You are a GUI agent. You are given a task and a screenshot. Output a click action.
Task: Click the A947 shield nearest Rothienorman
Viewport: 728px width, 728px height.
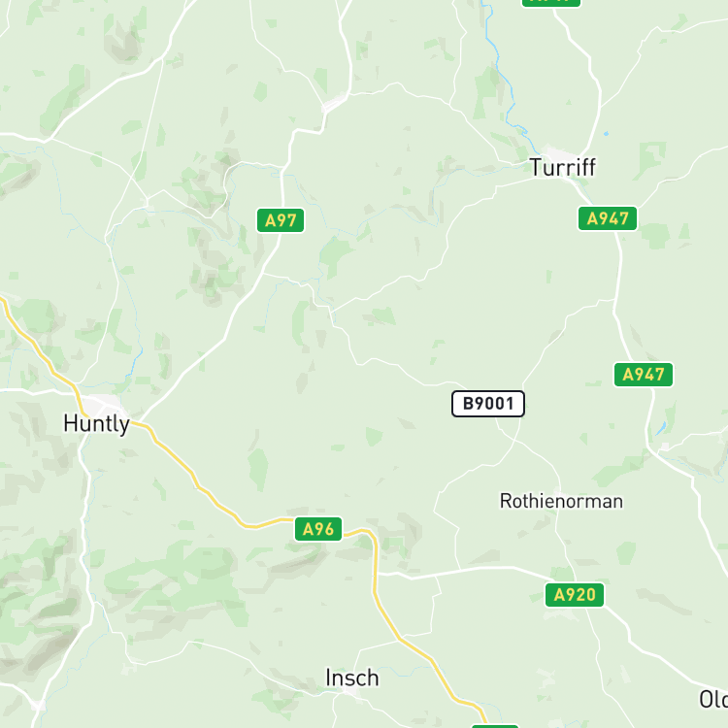click(x=643, y=375)
